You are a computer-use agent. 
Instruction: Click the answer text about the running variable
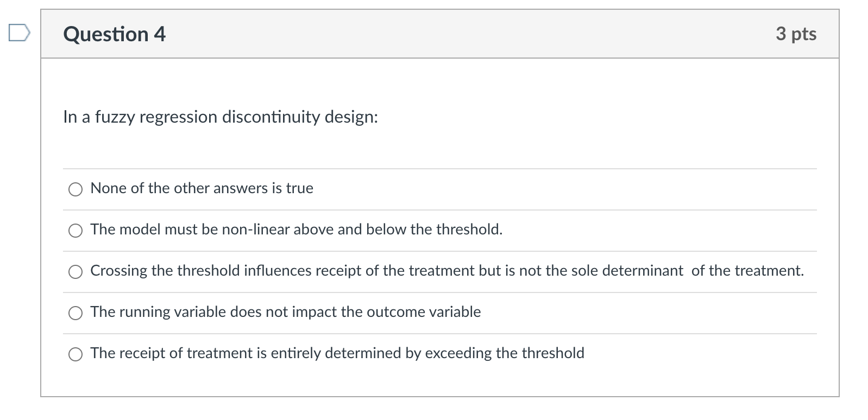(285, 313)
